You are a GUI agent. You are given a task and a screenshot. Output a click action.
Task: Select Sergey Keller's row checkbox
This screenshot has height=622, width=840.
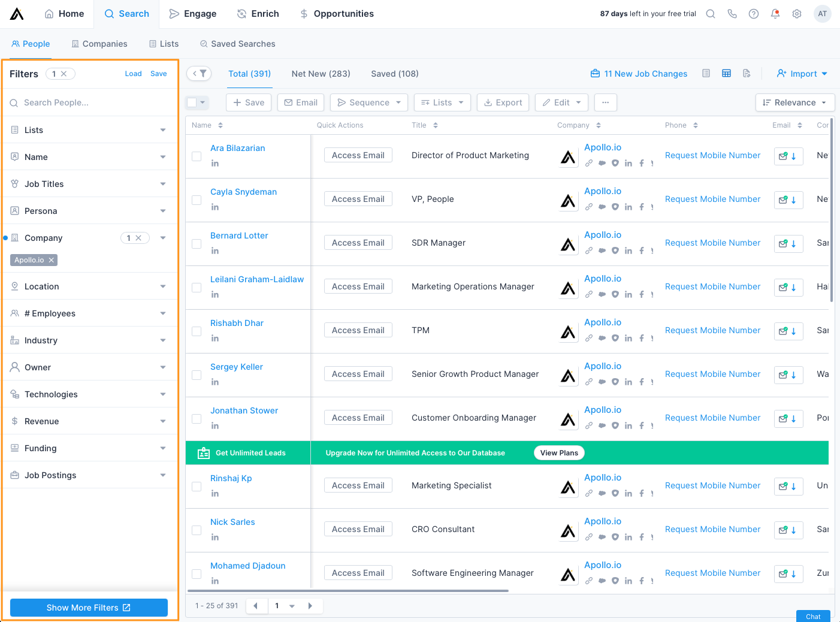pos(197,375)
